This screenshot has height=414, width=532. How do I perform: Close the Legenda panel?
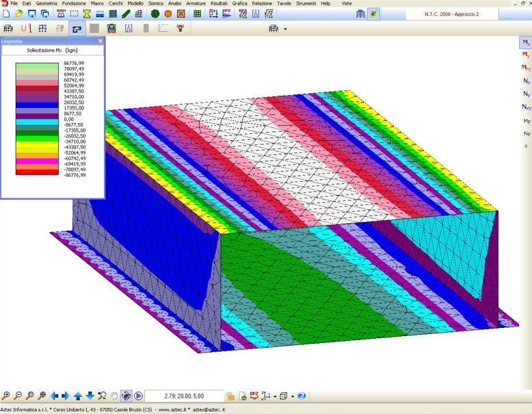pos(101,41)
